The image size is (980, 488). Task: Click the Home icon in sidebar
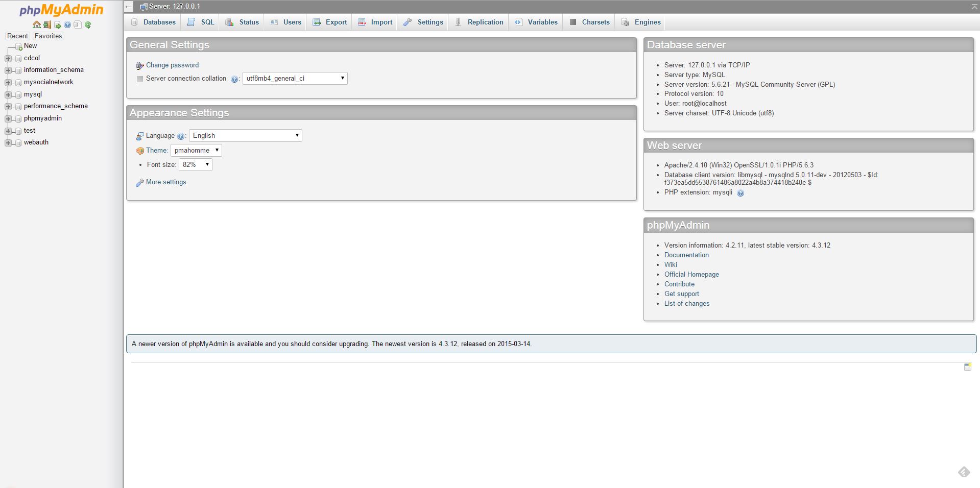[x=36, y=25]
